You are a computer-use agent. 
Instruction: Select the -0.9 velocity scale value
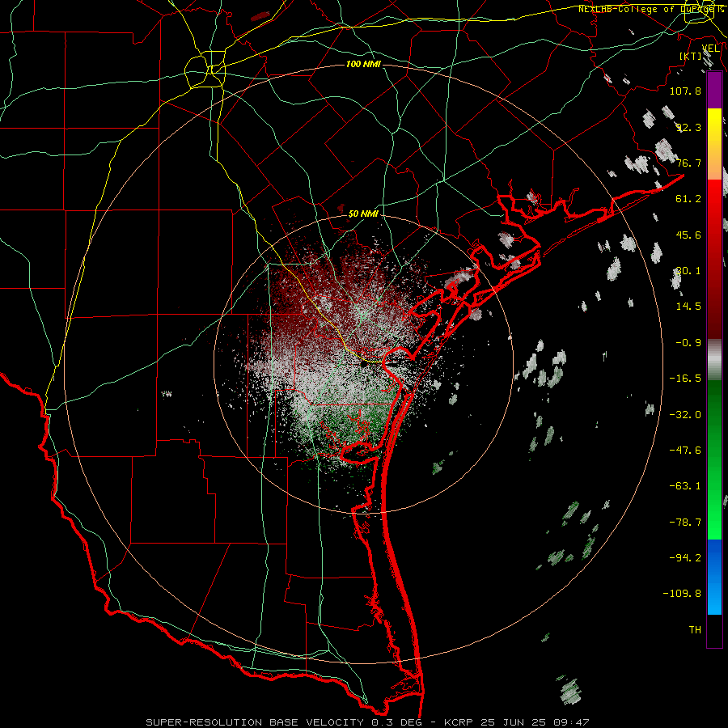pyautogui.click(x=688, y=343)
